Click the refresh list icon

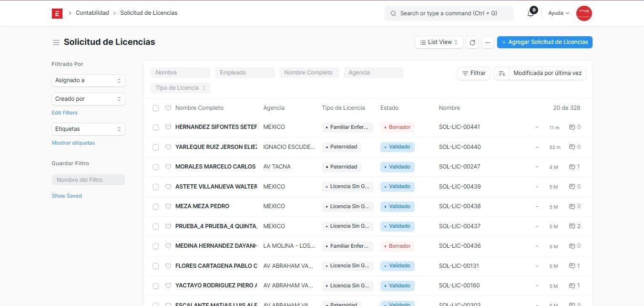click(472, 42)
